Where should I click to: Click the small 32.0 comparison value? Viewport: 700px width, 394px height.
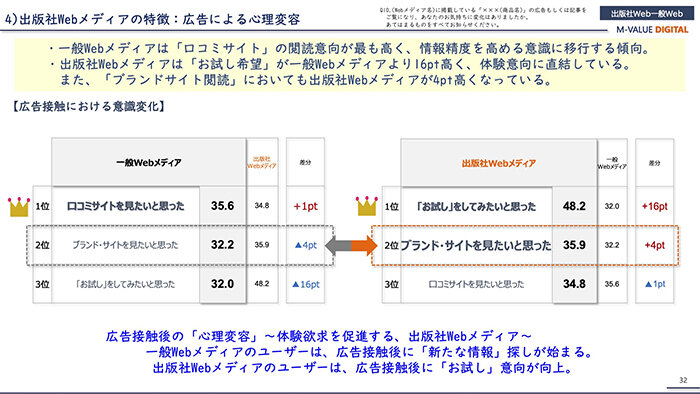(x=612, y=206)
